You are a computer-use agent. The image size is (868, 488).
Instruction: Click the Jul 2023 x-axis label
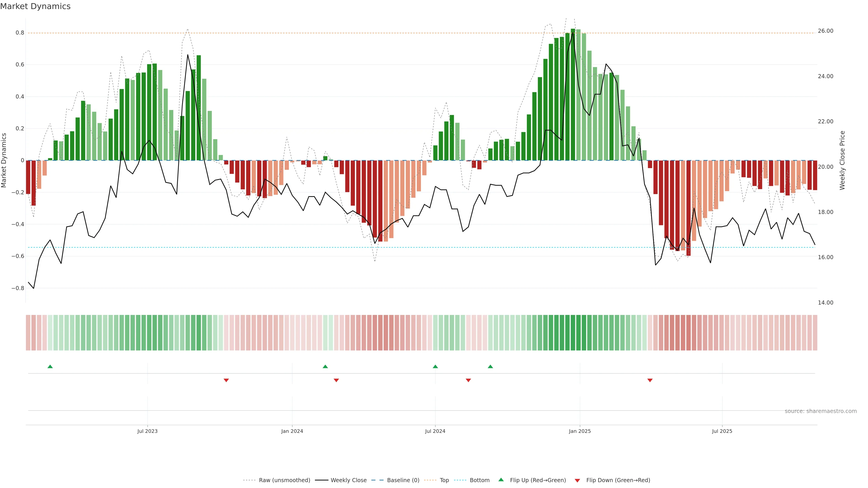147,431
